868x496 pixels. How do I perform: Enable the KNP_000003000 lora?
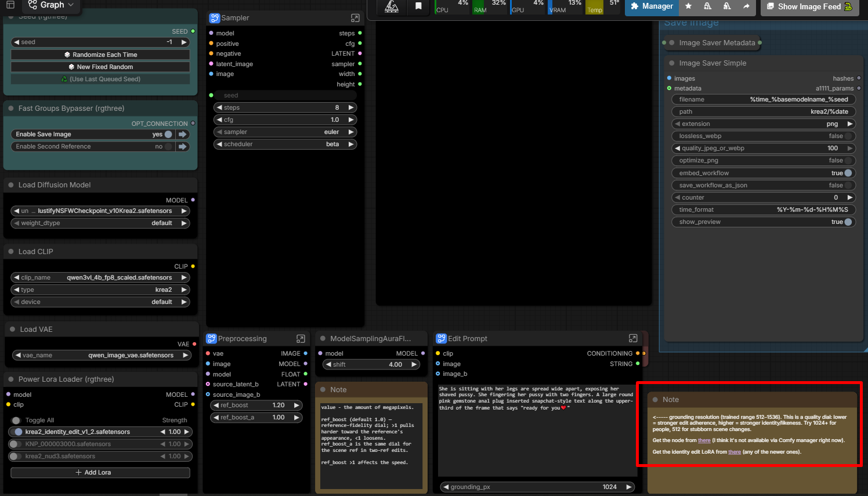[x=14, y=444]
